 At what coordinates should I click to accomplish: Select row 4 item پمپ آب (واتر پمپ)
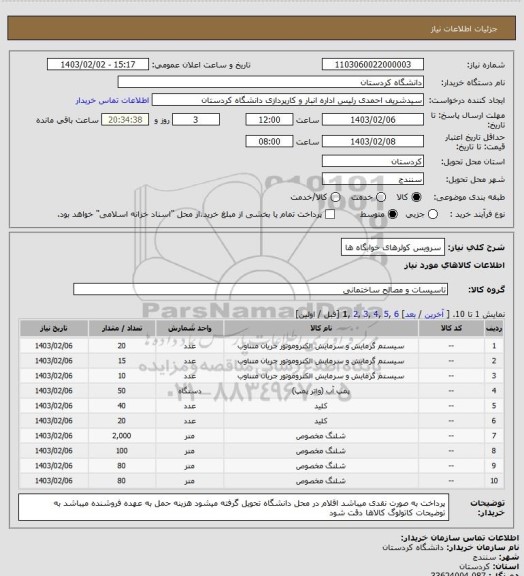(321, 391)
